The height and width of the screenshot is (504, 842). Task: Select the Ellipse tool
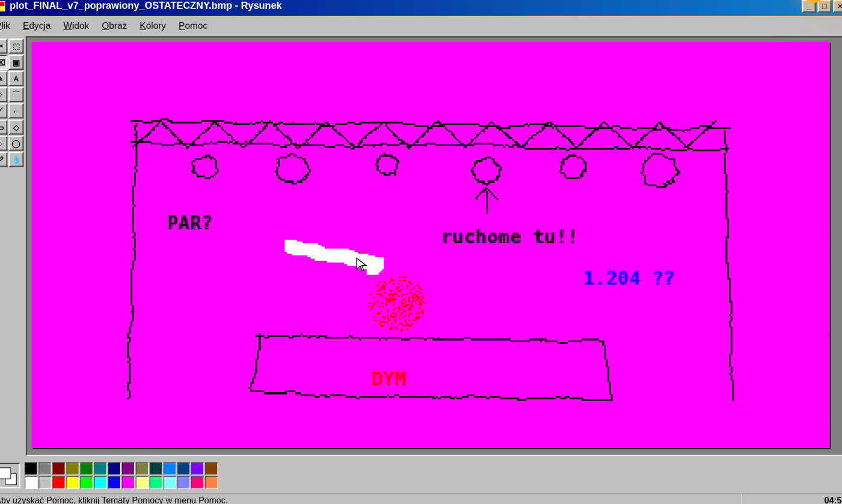click(x=16, y=143)
